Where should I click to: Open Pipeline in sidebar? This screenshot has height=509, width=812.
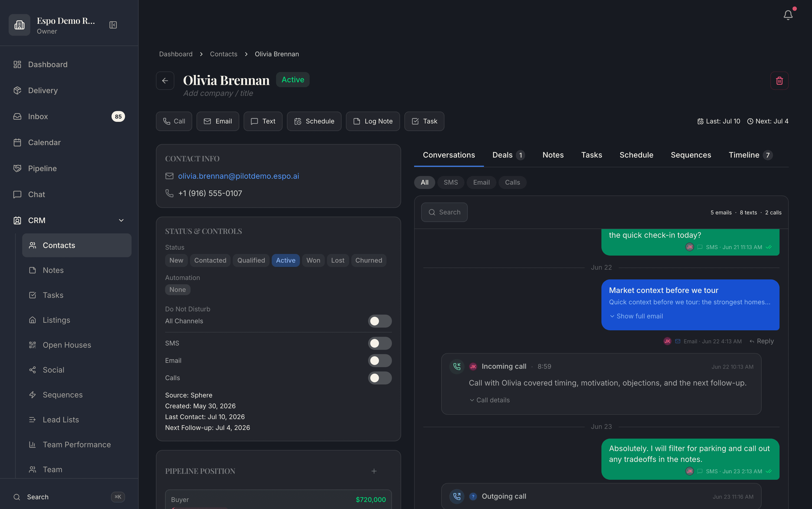[x=69, y=168]
